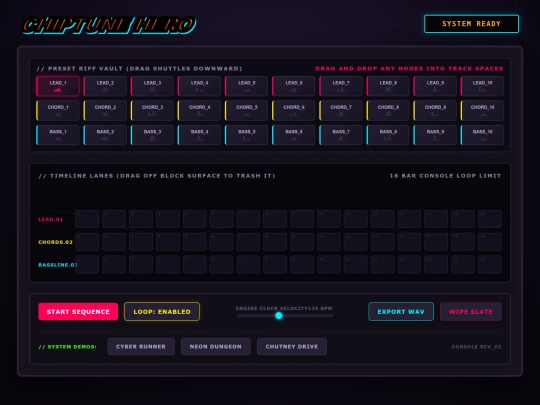Select the LEAD_1 riff node

point(58,86)
